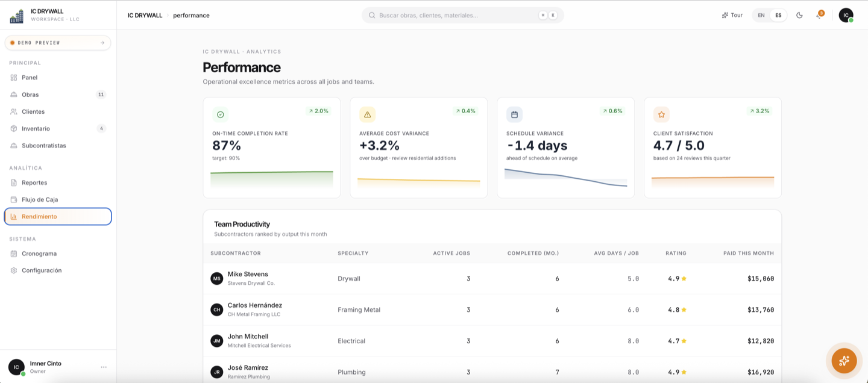Open Panel dashboard icon in sidebar
Screen dimensions: 868x383
click(14, 78)
